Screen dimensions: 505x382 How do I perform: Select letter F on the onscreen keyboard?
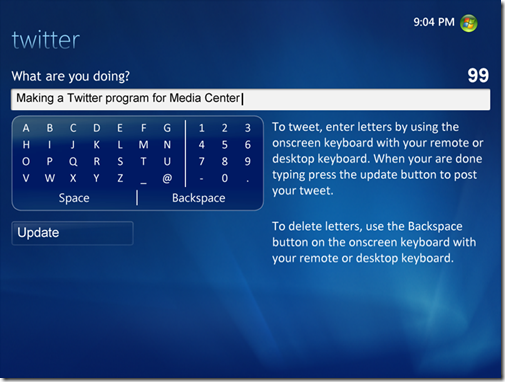point(144,128)
